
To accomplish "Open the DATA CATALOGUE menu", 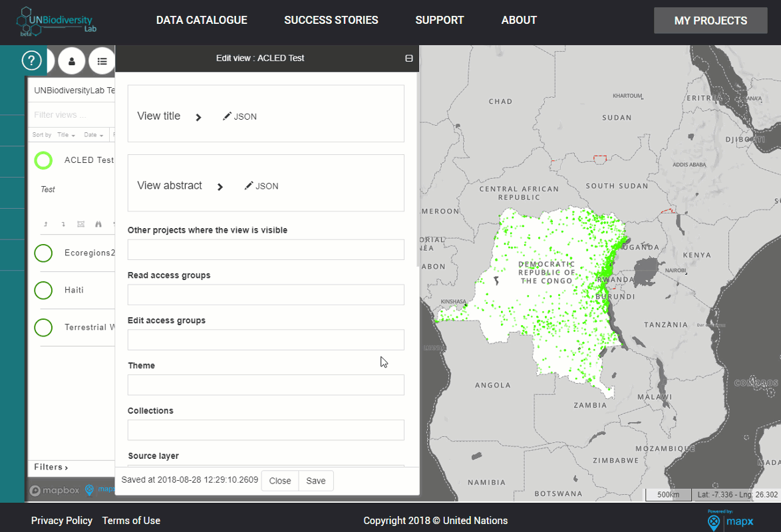I will 202,21.
